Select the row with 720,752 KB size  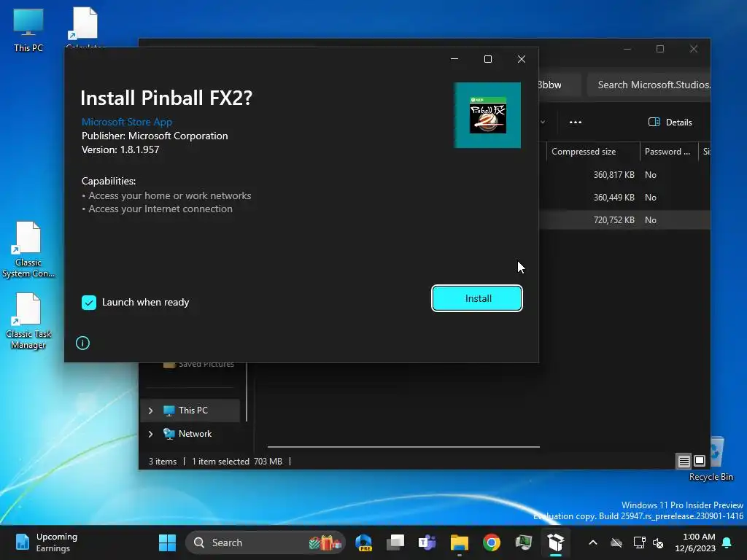pos(624,220)
